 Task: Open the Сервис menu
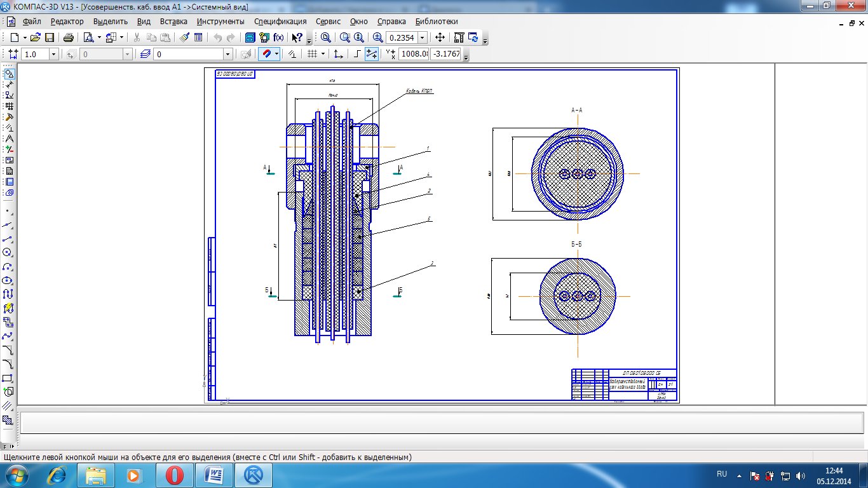[x=328, y=22]
